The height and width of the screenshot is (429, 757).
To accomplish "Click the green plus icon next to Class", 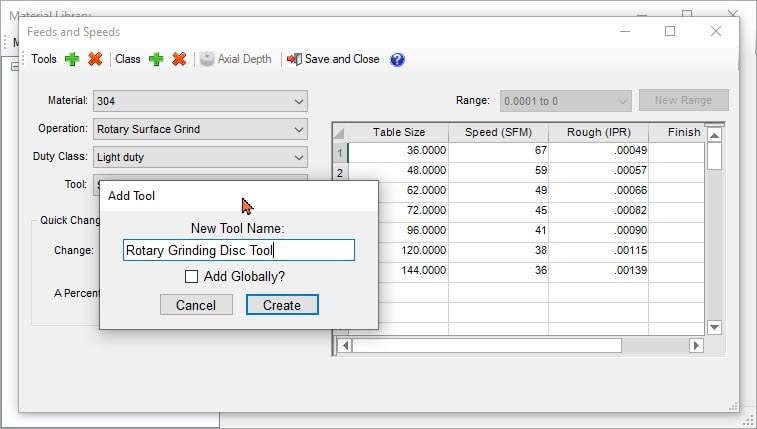I will coord(156,59).
